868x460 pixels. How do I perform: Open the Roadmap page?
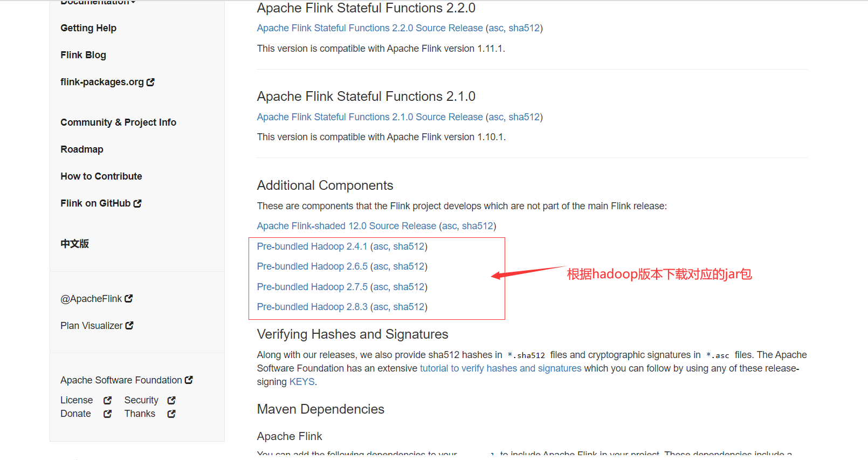[x=81, y=149]
